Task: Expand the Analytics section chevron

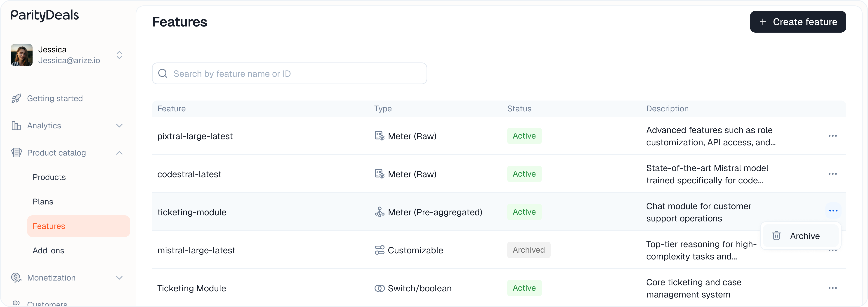Action: 119,126
